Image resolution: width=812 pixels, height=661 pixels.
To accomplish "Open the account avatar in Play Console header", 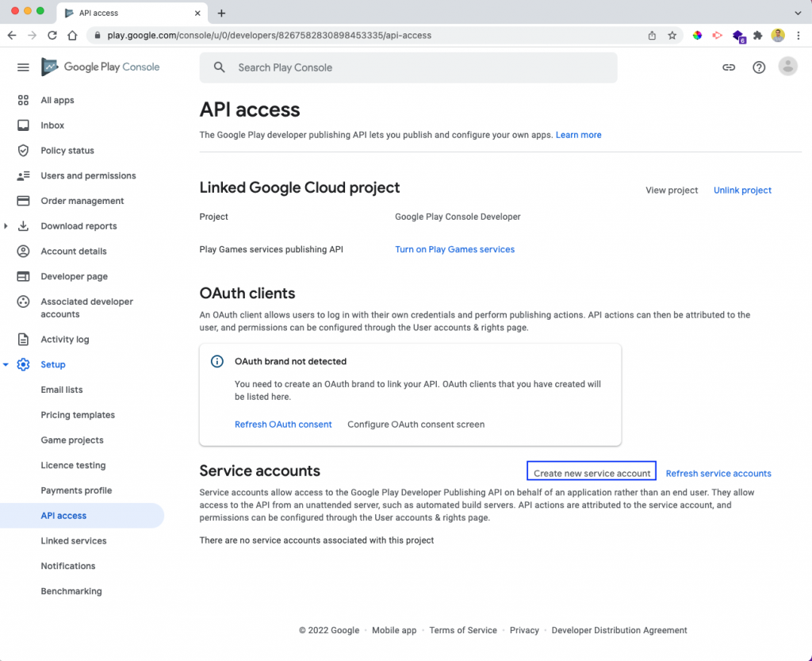I will click(x=787, y=67).
